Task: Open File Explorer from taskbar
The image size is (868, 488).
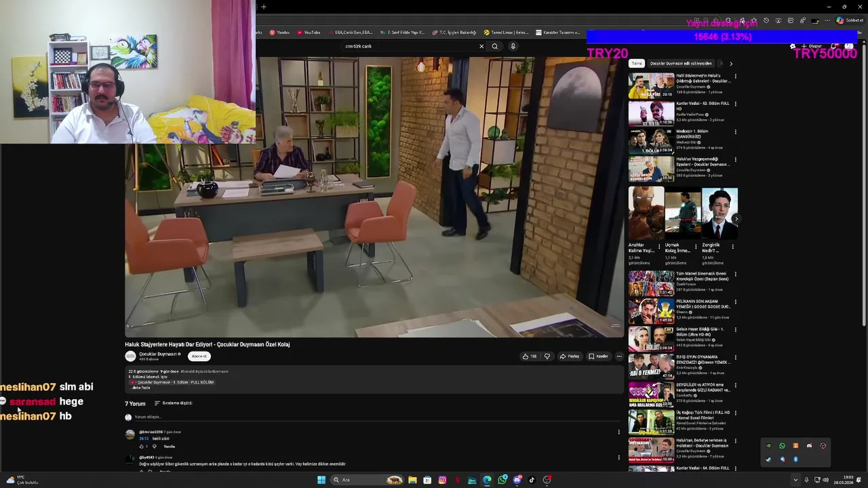Action: click(x=412, y=480)
